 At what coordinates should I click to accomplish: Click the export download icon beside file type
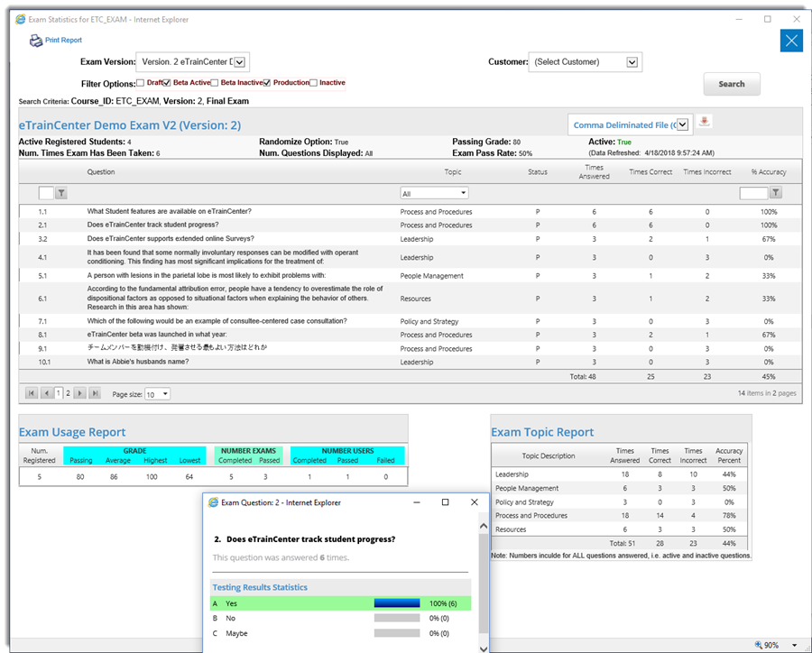(704, 121)
